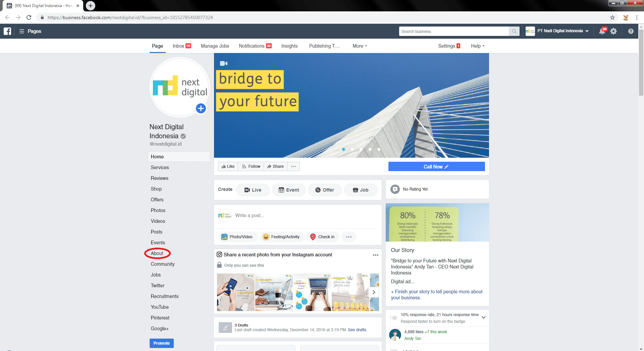Expand PT Nadi Digital Indonesia account dropdown
The height and width of the screenshot is (351, 644).
coord(587,31)
